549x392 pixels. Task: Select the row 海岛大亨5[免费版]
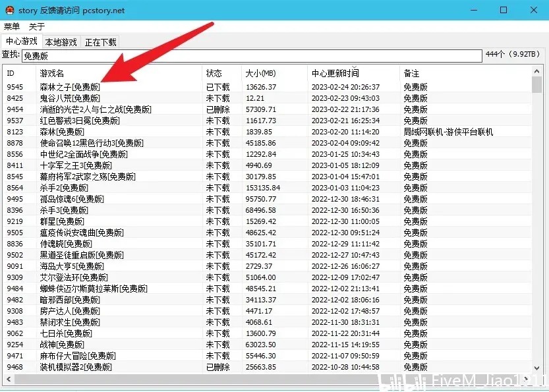click(x=267, y=266)
